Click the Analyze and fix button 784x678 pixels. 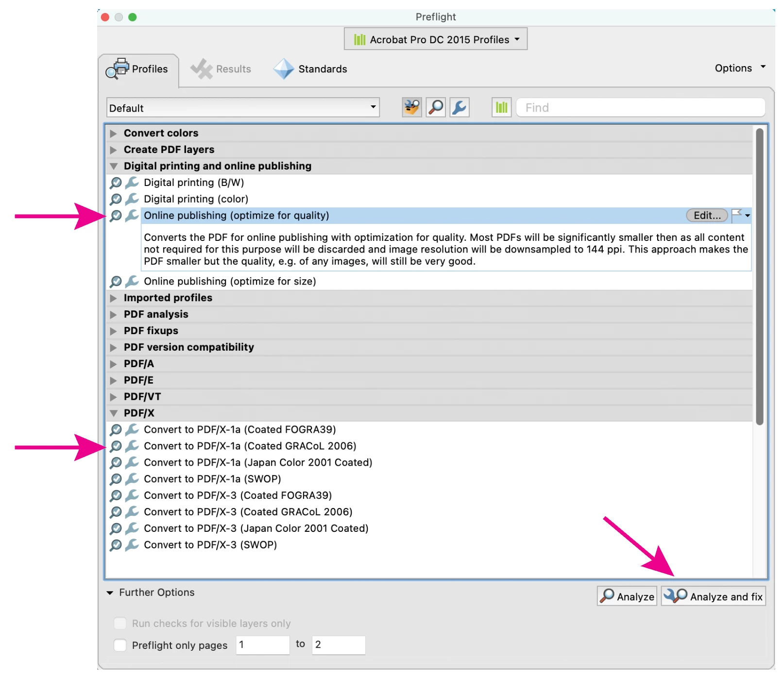713,596
